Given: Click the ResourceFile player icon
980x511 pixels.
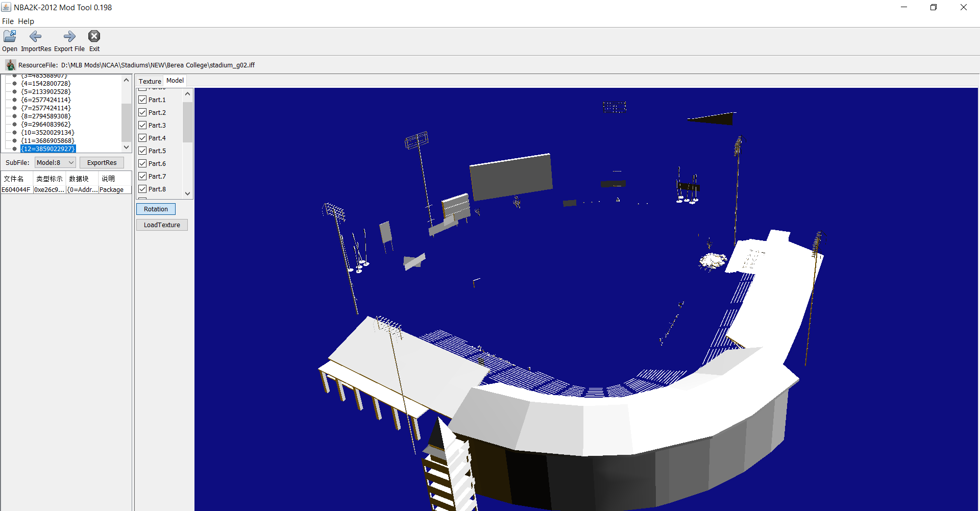Looking at the screenshot, I should 11,65.
